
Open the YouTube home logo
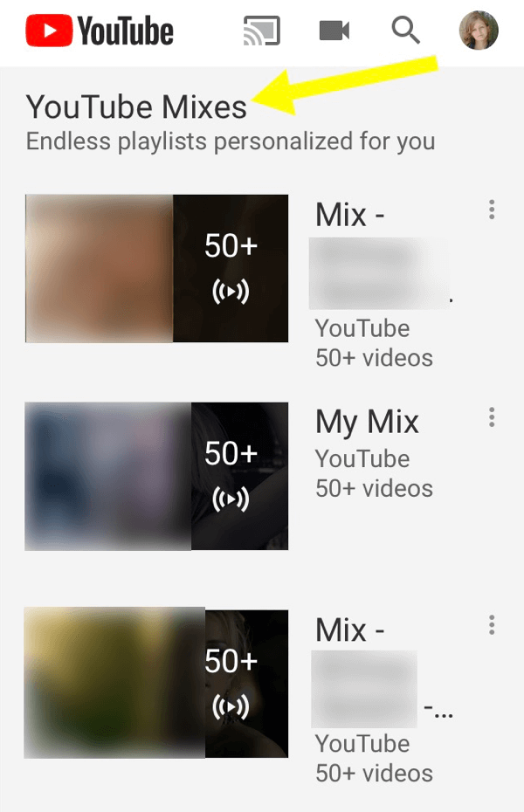pos(100,31)
